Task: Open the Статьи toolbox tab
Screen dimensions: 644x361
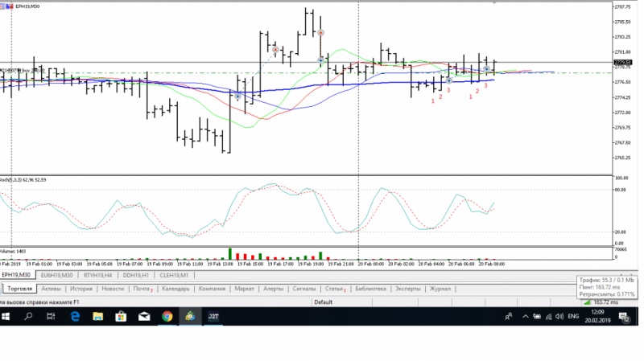Action: click(x=335, y=289)
